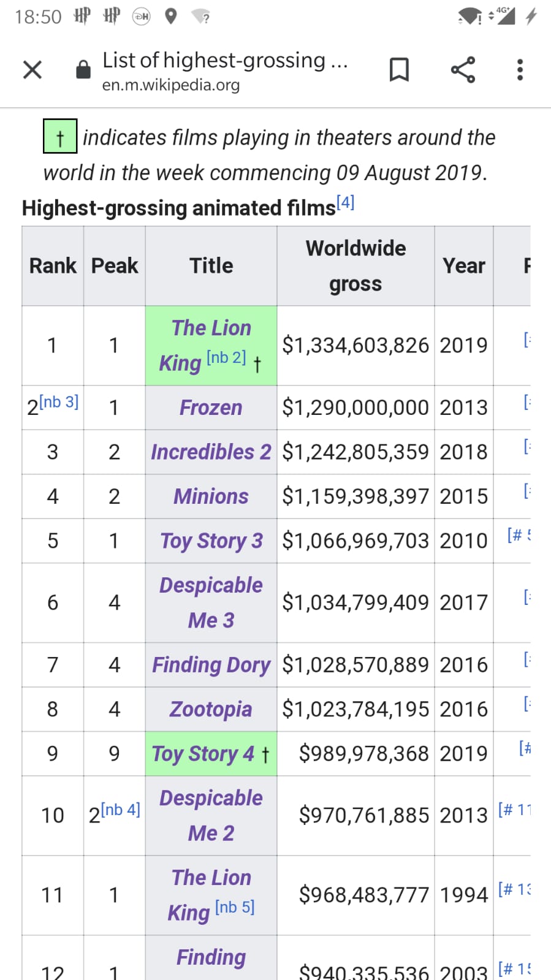551x980 pixels.
Task: Tap the bookmark icon
Action: coord(399,70)
